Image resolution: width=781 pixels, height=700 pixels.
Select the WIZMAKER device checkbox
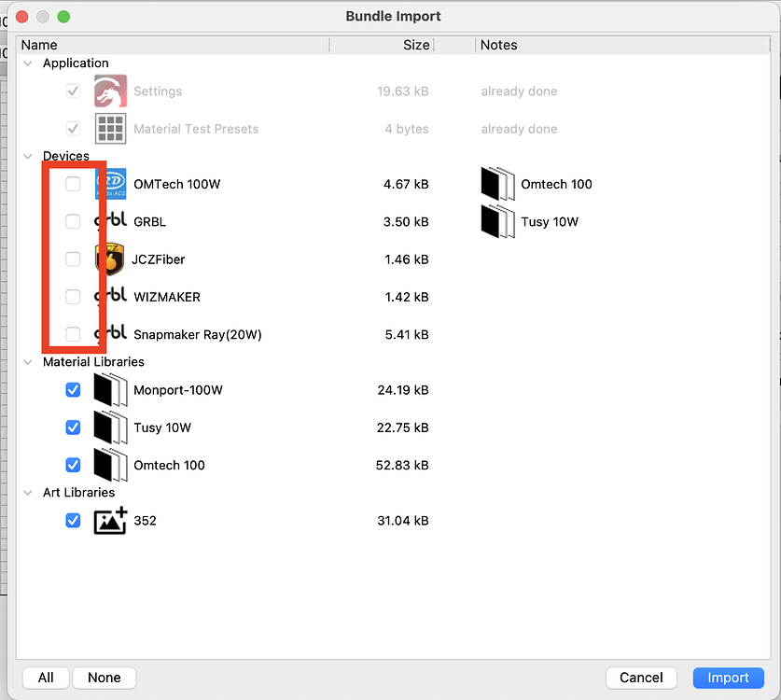(x=73, y=297)
